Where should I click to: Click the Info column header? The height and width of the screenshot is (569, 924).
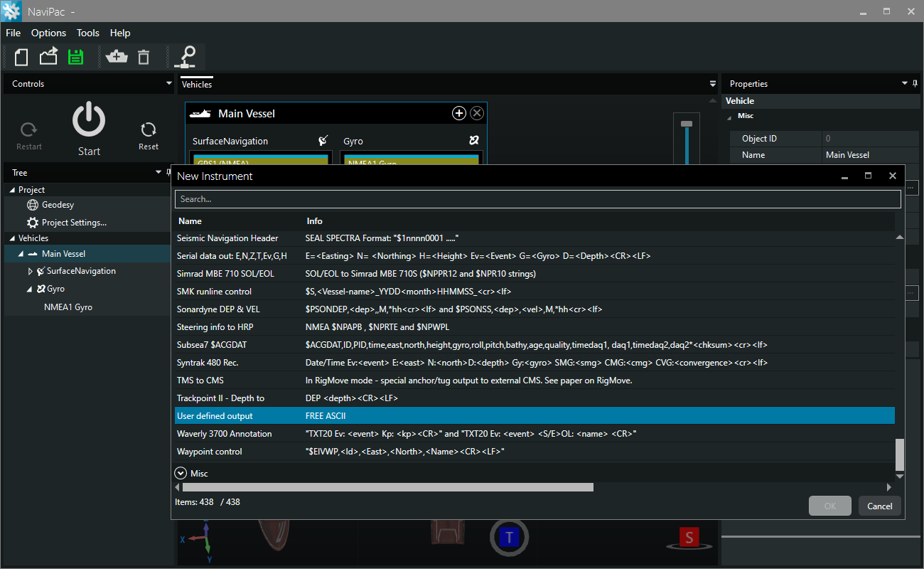(315, 221)
